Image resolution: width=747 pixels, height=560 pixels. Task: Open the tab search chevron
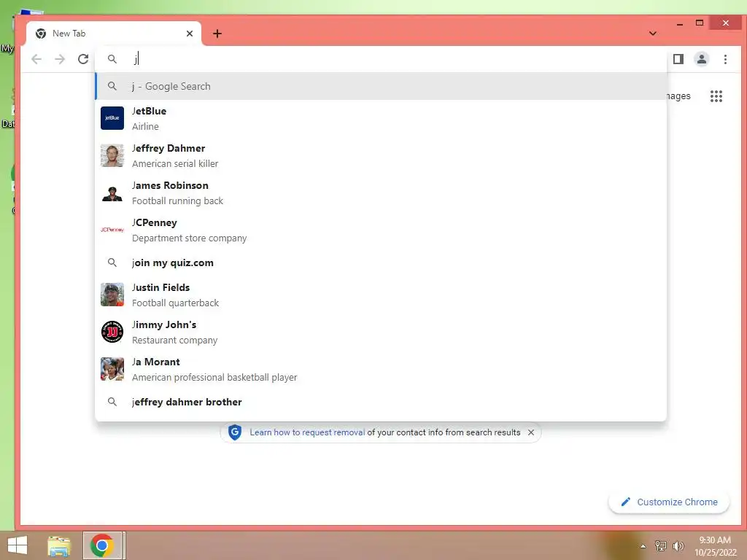coord(653,34)
